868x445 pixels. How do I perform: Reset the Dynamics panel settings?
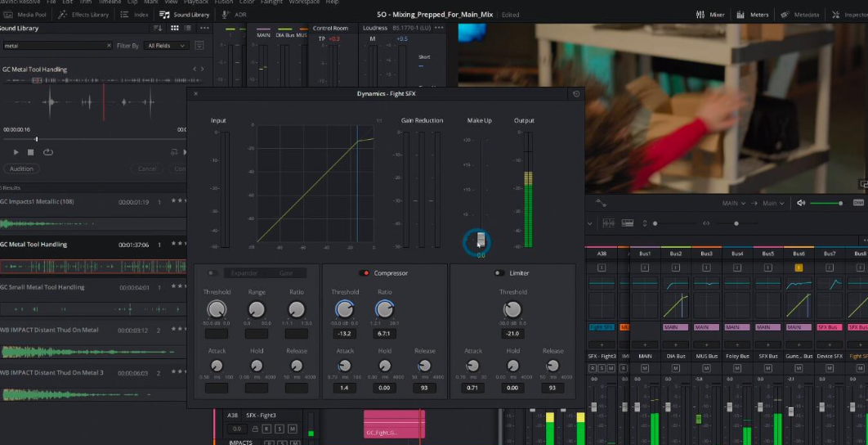pos(575,93)
